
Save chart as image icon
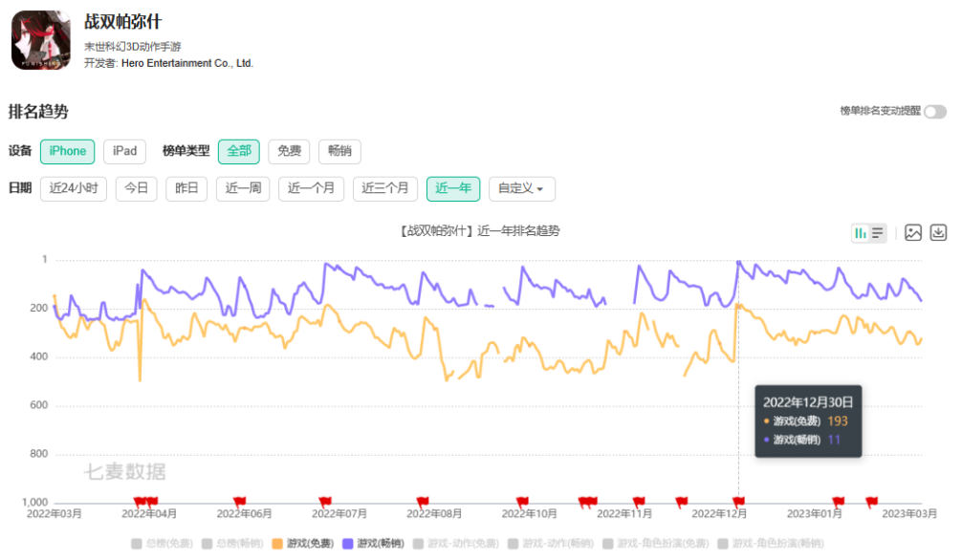[913, 233]
